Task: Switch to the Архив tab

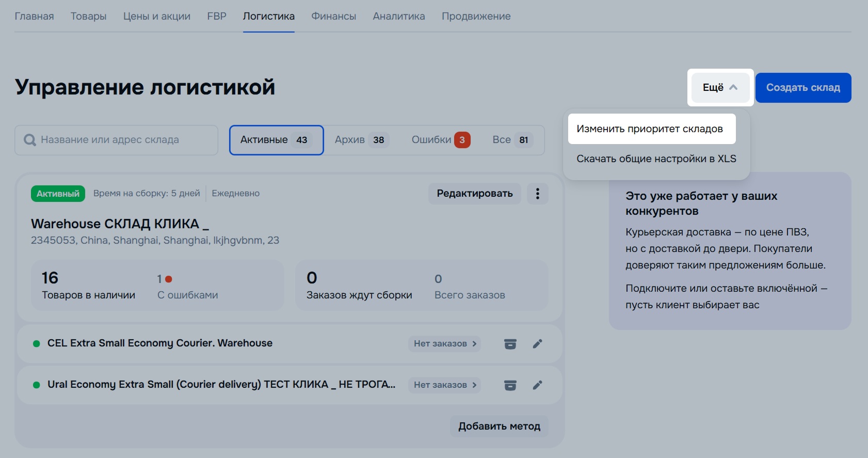Action: coord(361,140)
